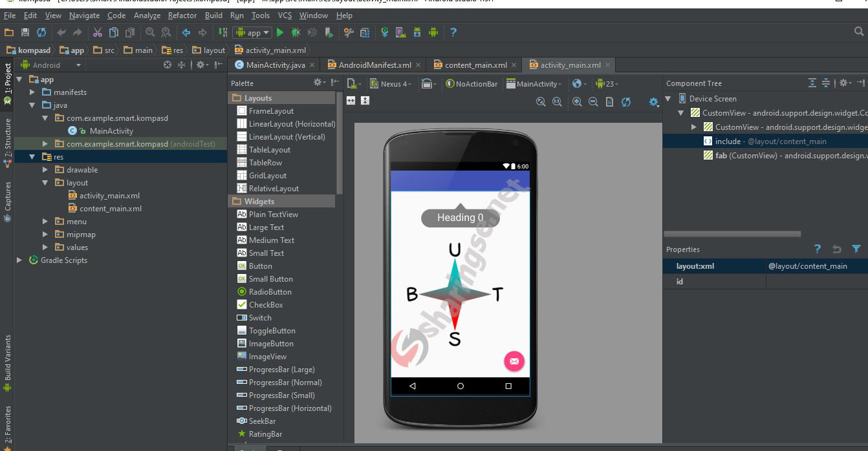Image resolution: width=868 pixels, height=451 pixels.
Task: Expand Gradle Scripts node
Action: (x=19, y=260)
